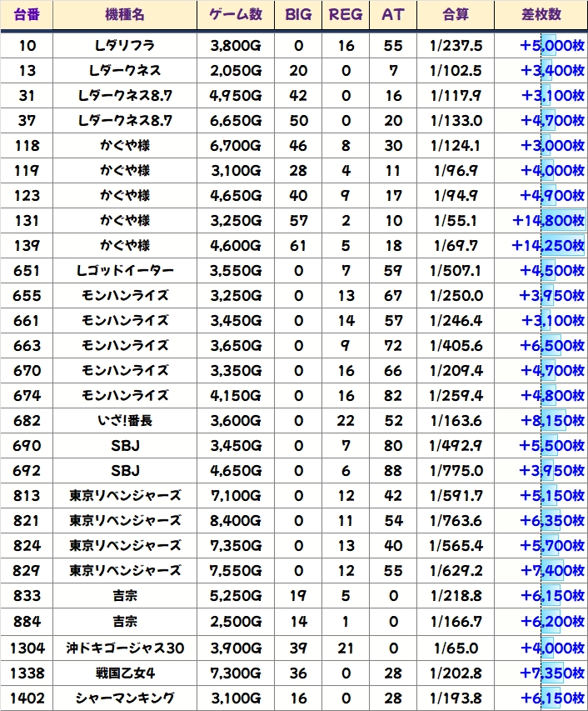Screen dimensions: 588x711
Task: Select machine number 1304 cell
Action: (x=26, y=648)
